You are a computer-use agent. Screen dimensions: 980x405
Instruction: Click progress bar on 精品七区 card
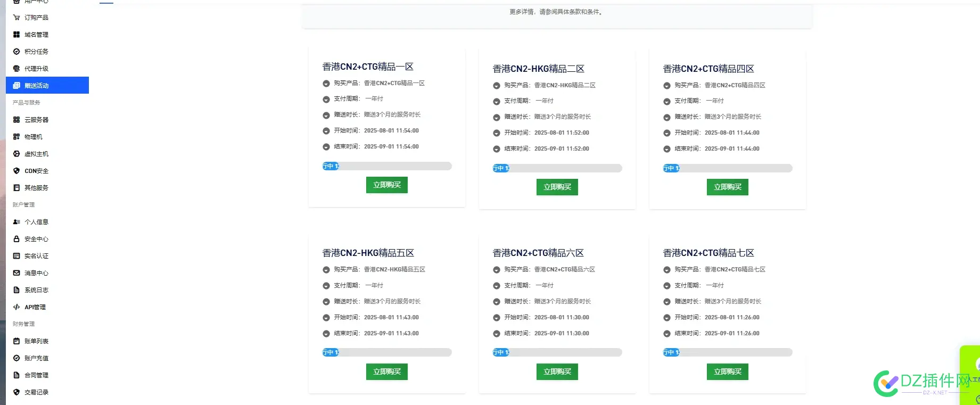coord(728,352)
